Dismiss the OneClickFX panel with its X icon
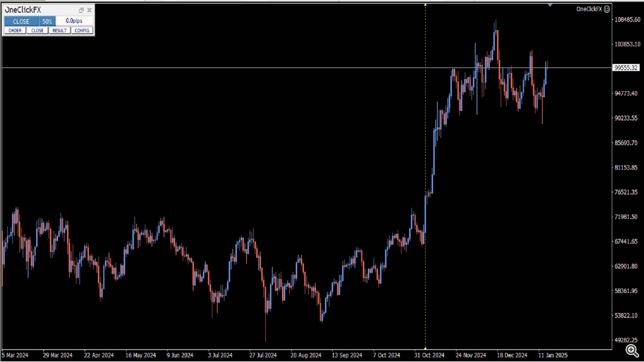Image resolution: width=644 pixels, height=362 pixels. tap(89, 10)
